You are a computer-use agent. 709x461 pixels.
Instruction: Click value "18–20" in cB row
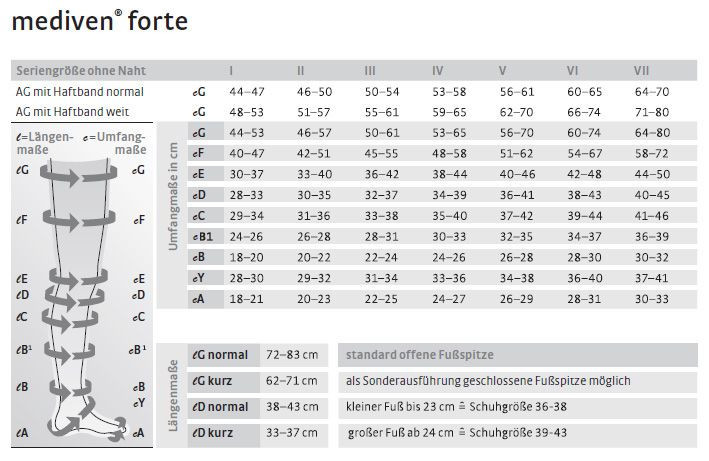[x=246, y=258]
